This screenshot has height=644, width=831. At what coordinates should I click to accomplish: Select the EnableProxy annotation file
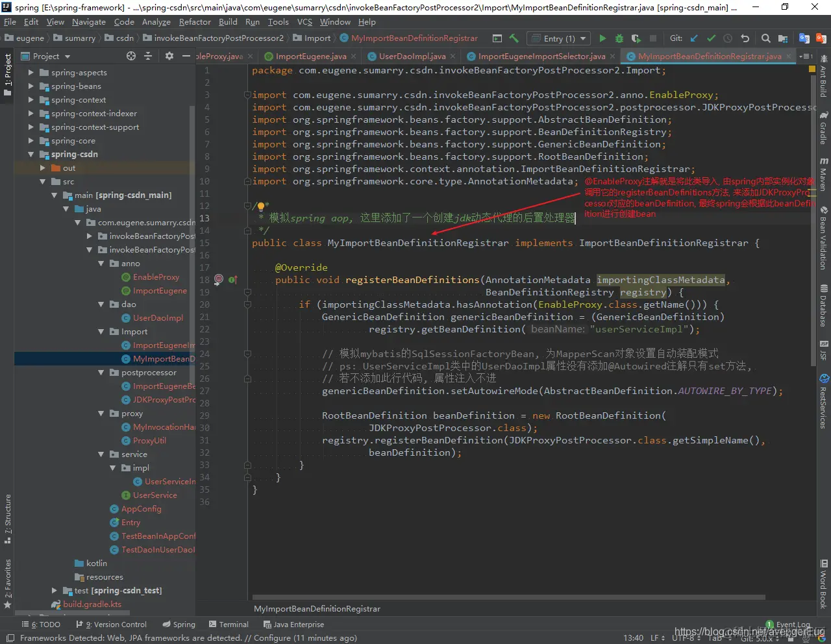[156, 277]
